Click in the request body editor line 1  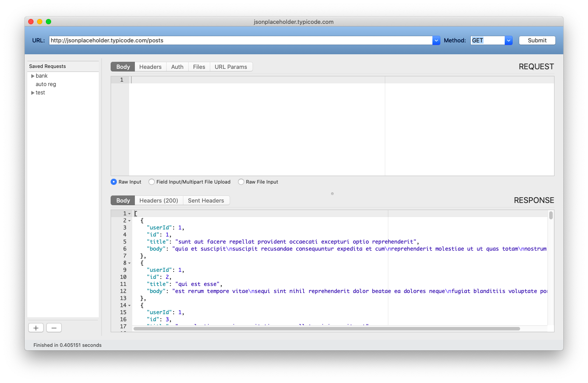(342, 80)
